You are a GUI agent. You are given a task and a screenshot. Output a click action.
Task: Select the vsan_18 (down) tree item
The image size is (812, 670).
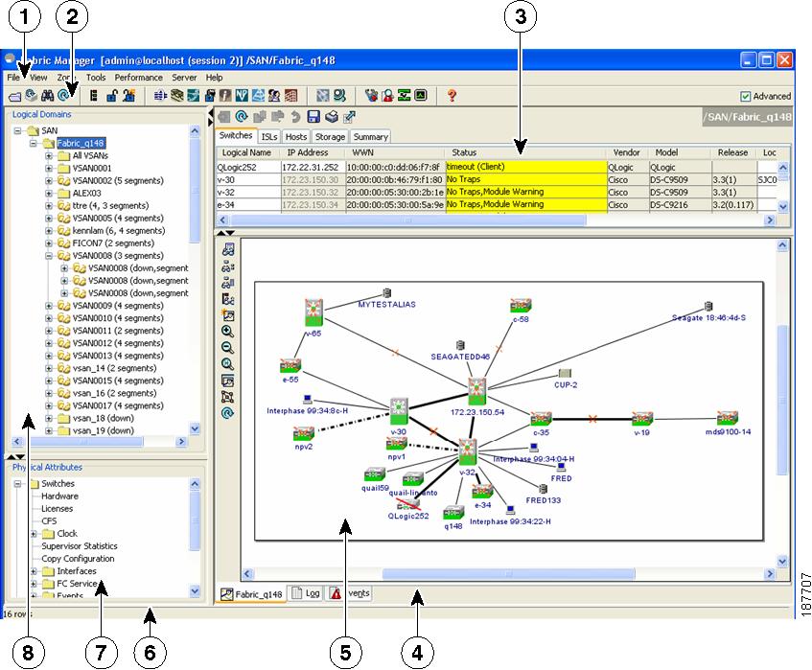[103, 418]
